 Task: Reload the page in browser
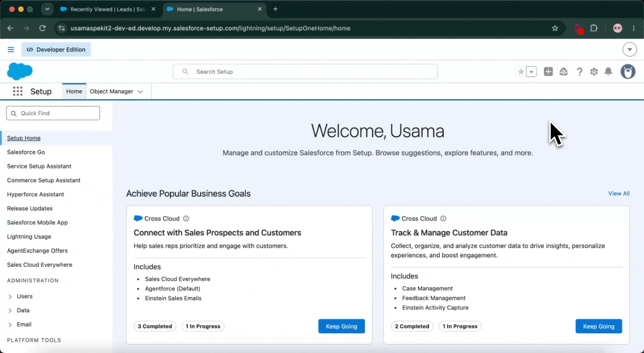pos(42,28)
